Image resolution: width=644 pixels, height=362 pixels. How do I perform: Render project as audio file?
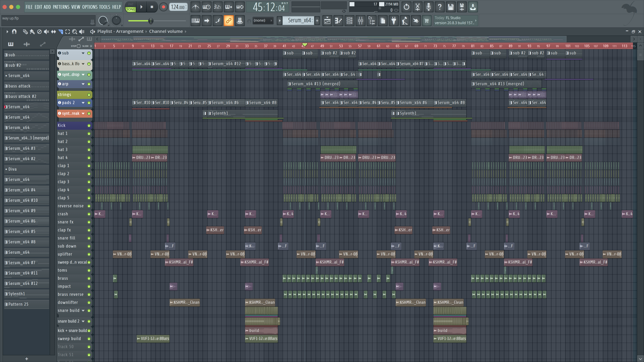(462, 7)
